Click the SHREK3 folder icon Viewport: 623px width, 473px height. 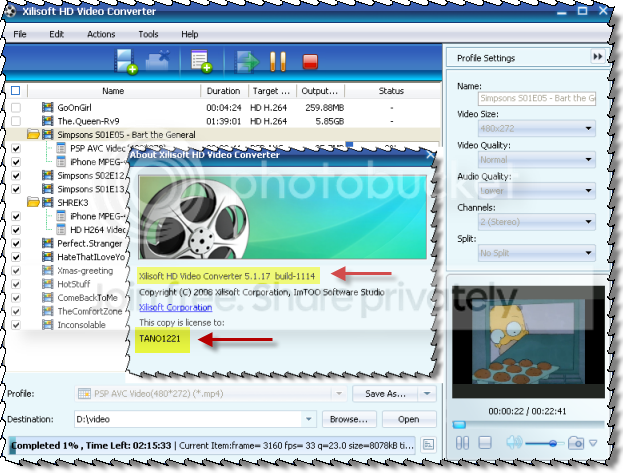(x=33, y=202)
